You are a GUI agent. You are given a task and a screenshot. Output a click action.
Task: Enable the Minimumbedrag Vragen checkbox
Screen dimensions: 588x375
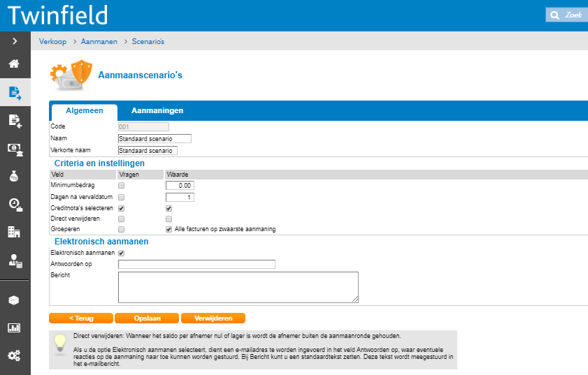[122, 186]
